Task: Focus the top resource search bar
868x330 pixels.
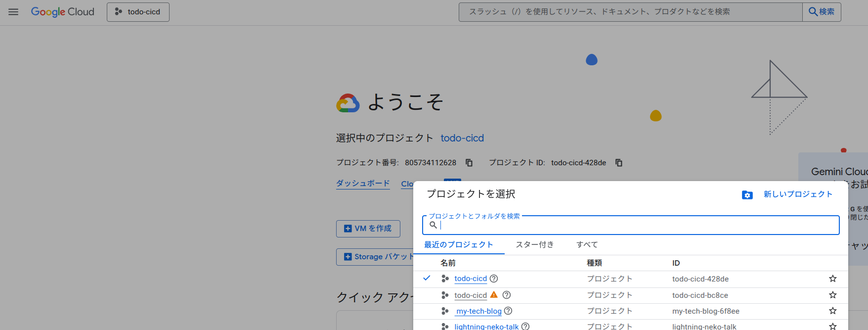Action: [630, 12]
